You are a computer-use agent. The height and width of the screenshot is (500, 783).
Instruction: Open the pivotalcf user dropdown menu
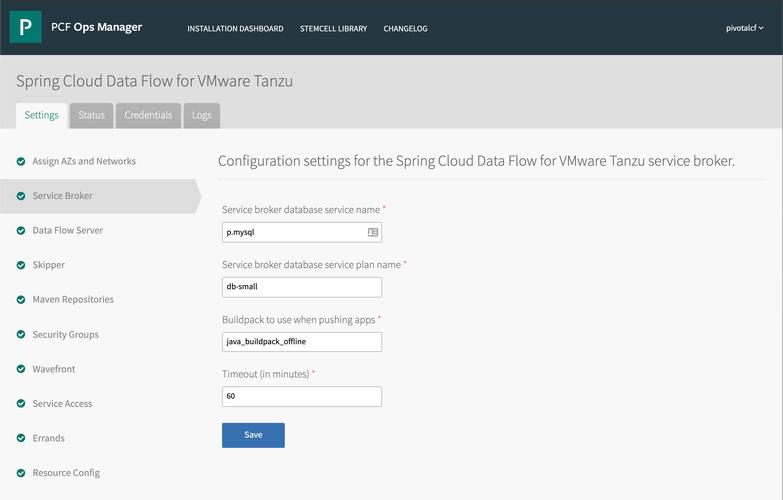point(744,28)
